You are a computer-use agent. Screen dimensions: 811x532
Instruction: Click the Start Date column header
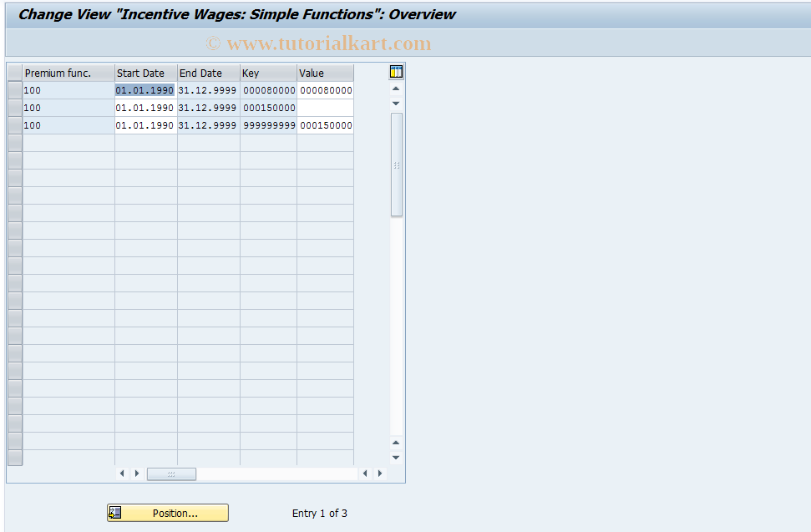click(146, 73)
